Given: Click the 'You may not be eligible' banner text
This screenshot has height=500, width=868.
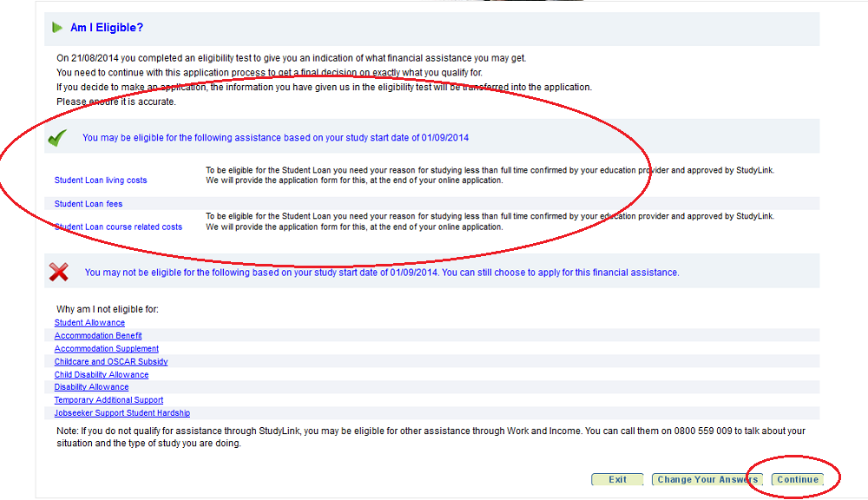Looking at the screenshot, I should pyautogui.click(x=381, y=273).
